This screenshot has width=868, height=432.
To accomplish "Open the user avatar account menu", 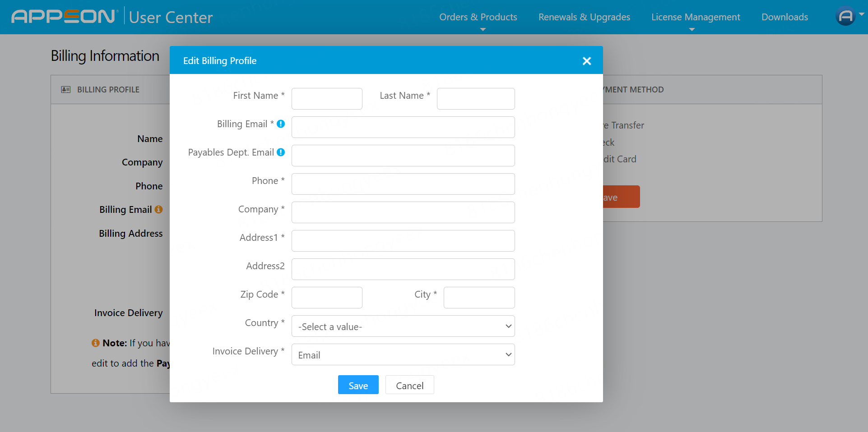I will coord(845,16).
